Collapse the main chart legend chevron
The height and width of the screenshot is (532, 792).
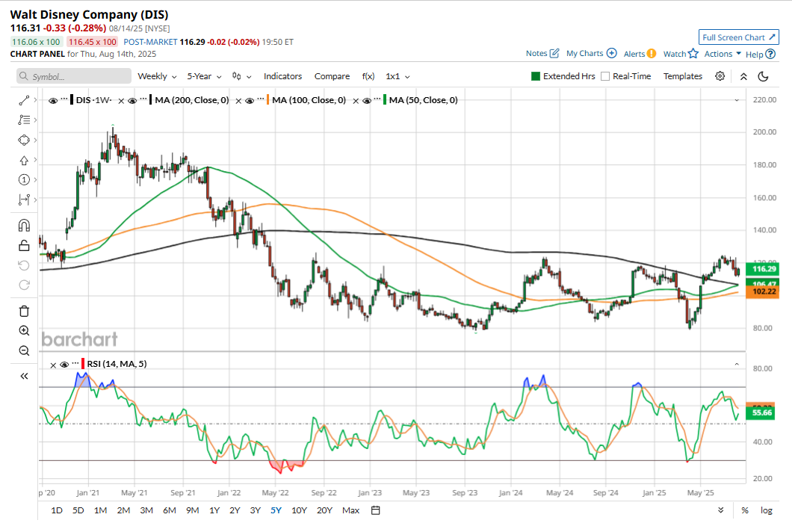737,101
